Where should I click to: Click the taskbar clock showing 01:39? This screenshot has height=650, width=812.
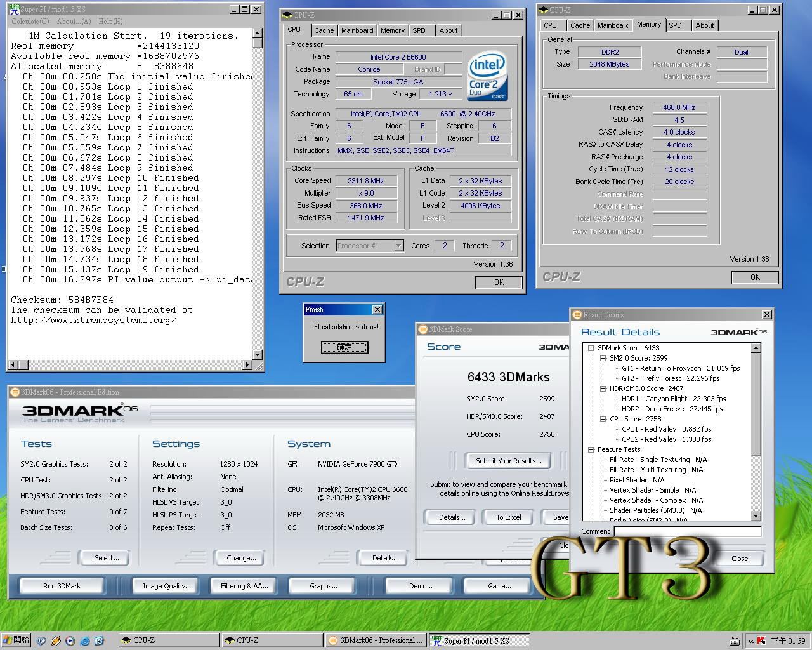pyautogui.click(x=789, y=641)
